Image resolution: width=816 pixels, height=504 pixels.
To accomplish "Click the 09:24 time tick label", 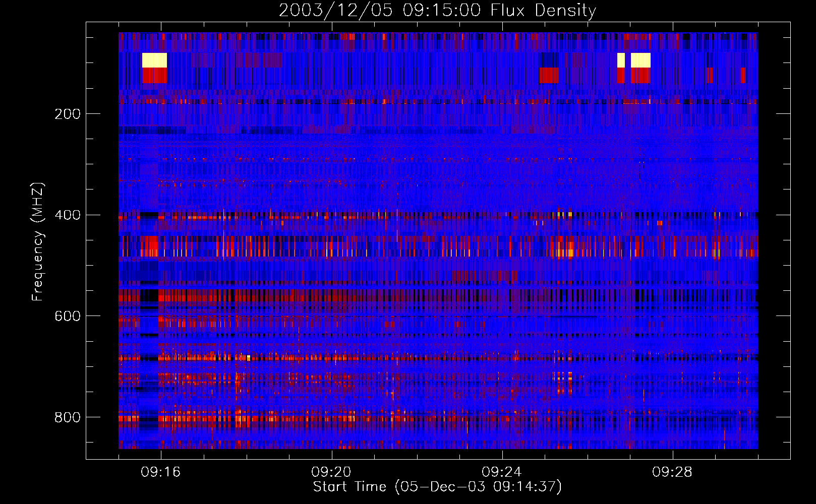I will (502, 472).
